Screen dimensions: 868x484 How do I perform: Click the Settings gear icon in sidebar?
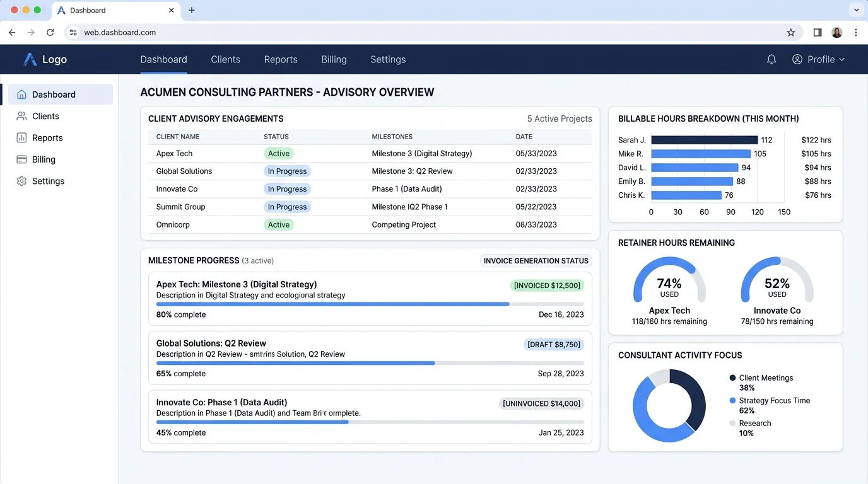pyautogui.click(x=21, y=181)
